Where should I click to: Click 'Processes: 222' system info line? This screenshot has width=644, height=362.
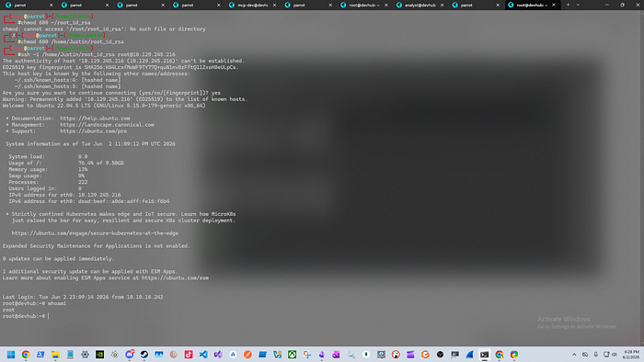(48, 183)
